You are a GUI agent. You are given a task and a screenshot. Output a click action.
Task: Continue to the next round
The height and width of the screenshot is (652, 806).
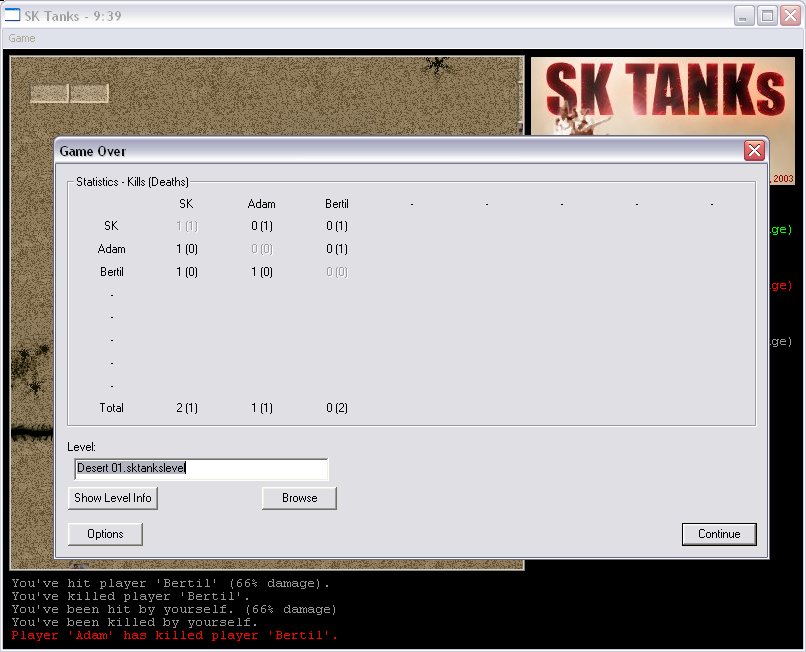(x=719, y=534)
